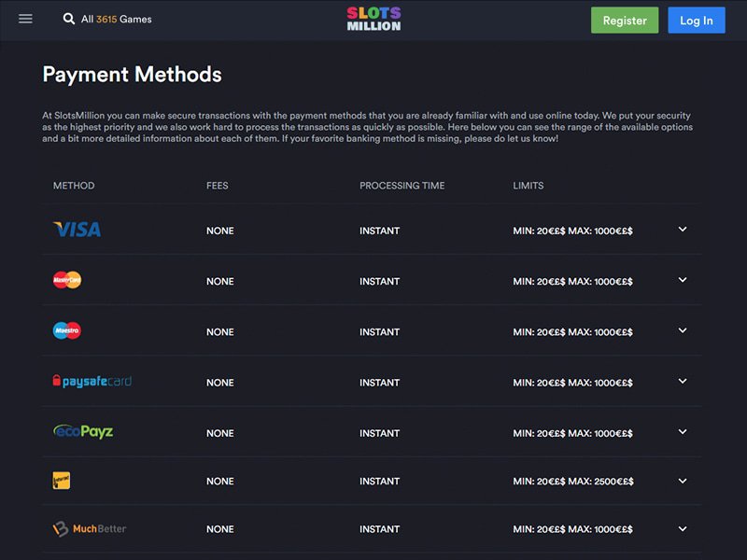Click the green Register button

(x=625, y=20)
